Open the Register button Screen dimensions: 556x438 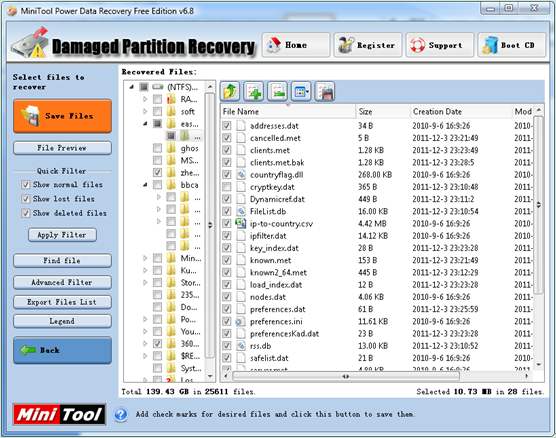coord(368,45)
